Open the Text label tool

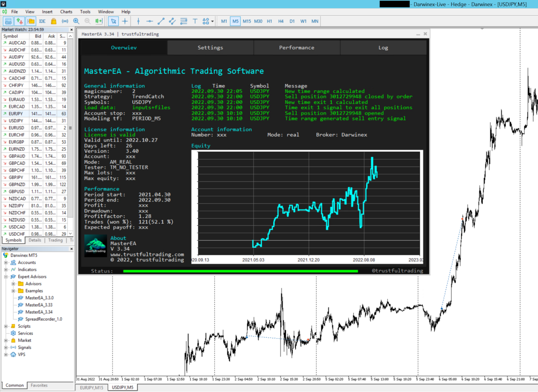point(194,21)
